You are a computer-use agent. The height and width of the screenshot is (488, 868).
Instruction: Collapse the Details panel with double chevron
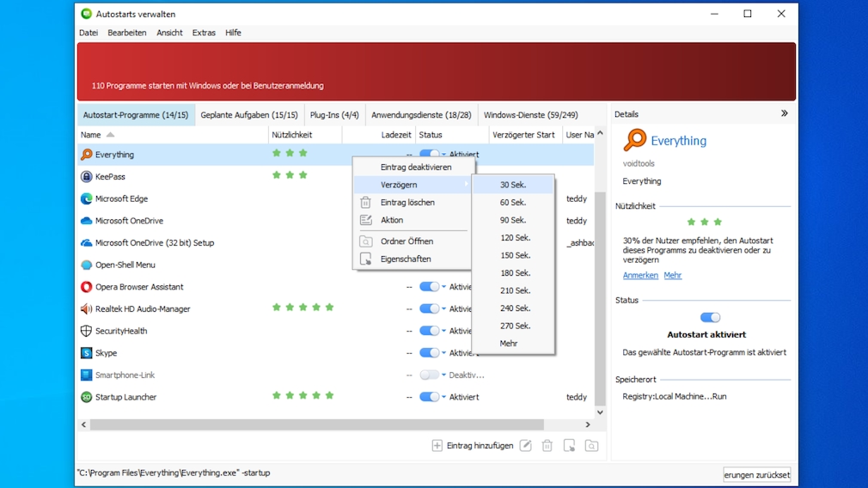tap(785, 113)
